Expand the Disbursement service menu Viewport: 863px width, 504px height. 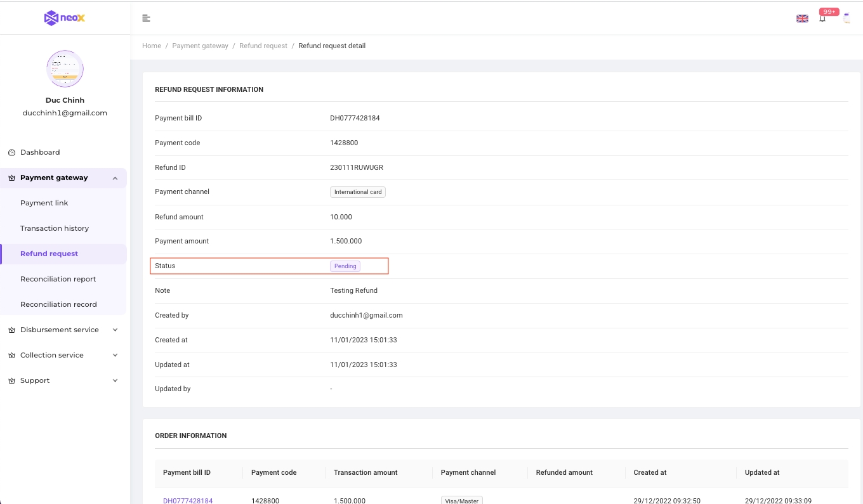(x=115, y=330)
